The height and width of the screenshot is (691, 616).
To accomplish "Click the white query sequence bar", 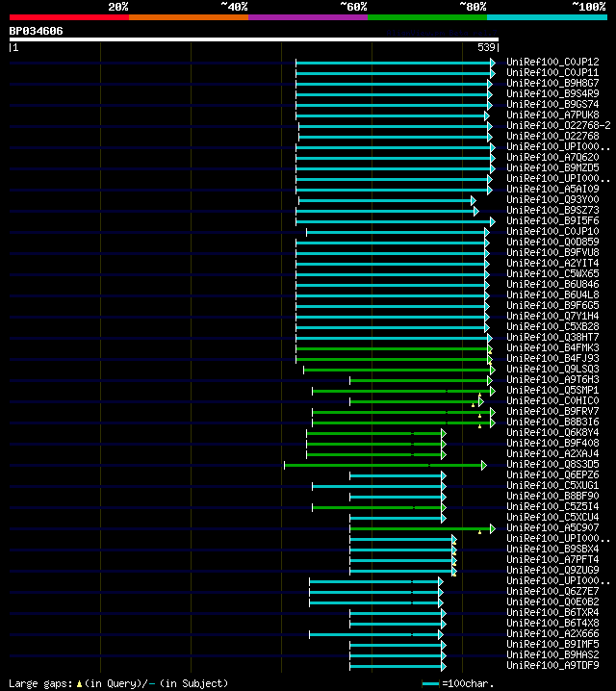I will click(254, 39).
